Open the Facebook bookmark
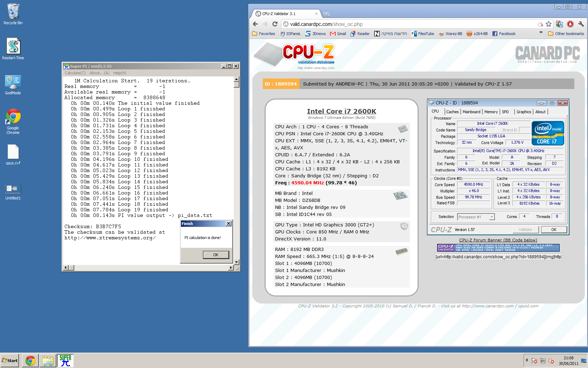Image resolution: width=588 pixels, height=368 pixels. pyautogui.click(x=504, y=34)
